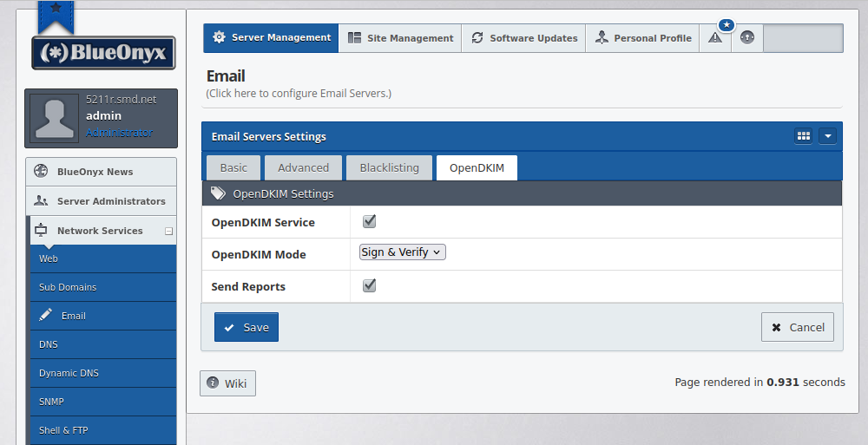
Task: Click the star notification badge
Action: [x=727, y=25]
